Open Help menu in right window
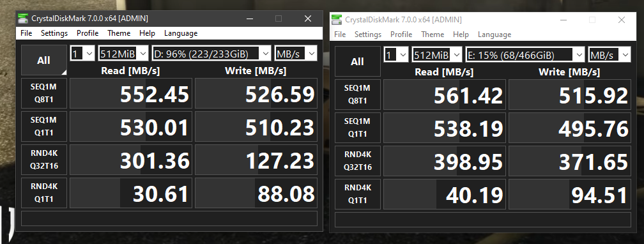The height and width of the screenshot is (244, 644). [x=461, y=34]
